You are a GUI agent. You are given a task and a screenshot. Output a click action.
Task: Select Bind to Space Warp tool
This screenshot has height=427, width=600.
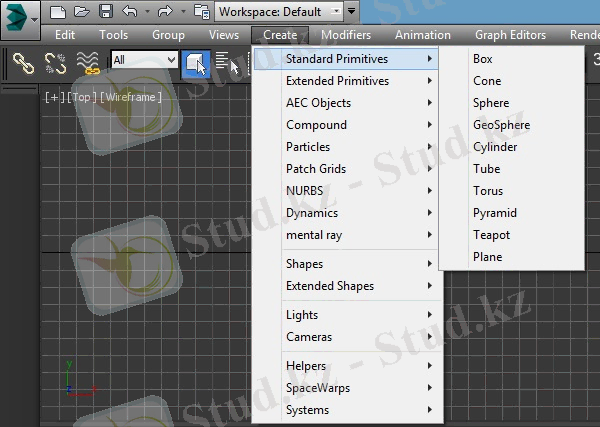(x=88, y=63)
